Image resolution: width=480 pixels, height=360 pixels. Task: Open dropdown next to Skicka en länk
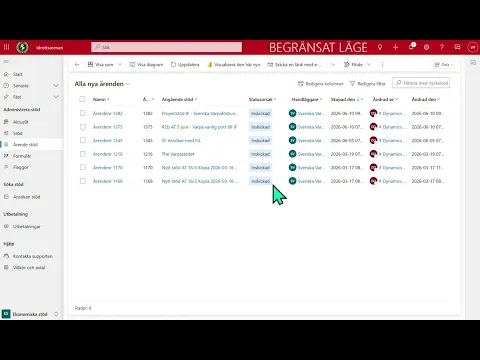[333, 64]
